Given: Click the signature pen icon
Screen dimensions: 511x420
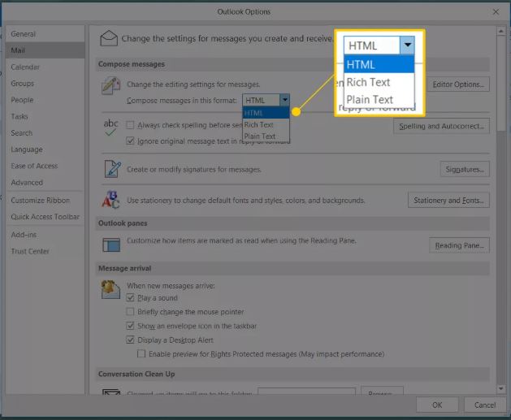Looking at the screenshot, I should point(112,169).
